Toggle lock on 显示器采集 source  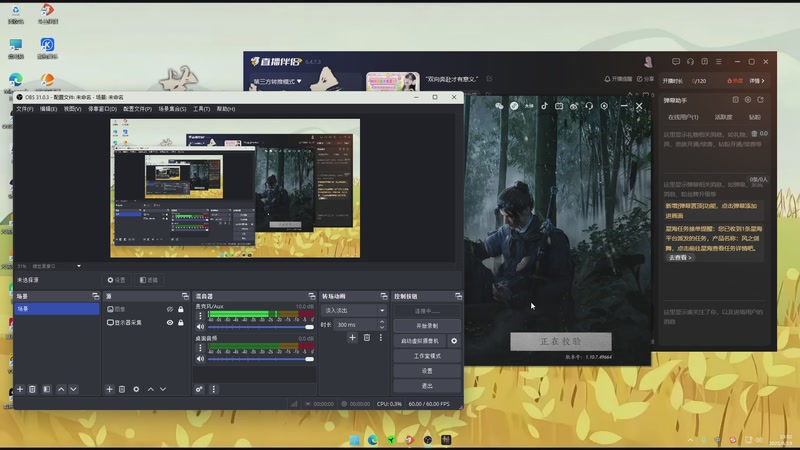tap(181, 322)
